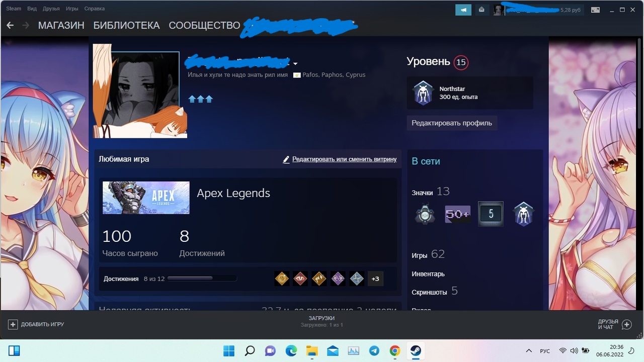Click the Northstar 300 ед. опыта text
644x362 pixels.
[458, 93]
